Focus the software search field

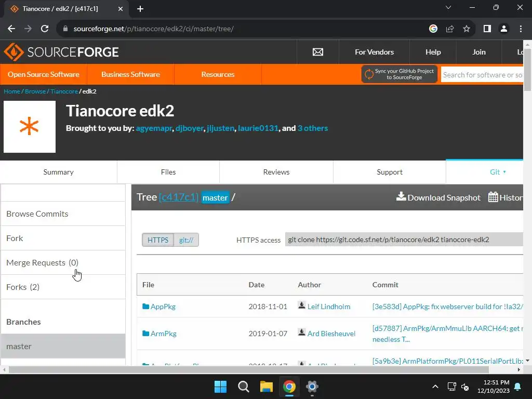pyautogui.click(x=482, y=75)
